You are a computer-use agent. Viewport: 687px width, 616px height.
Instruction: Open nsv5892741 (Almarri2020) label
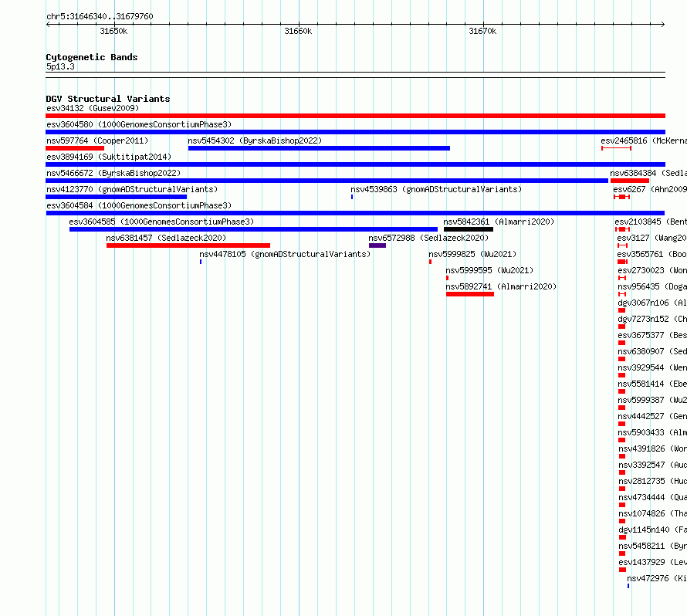pos(501,286)
